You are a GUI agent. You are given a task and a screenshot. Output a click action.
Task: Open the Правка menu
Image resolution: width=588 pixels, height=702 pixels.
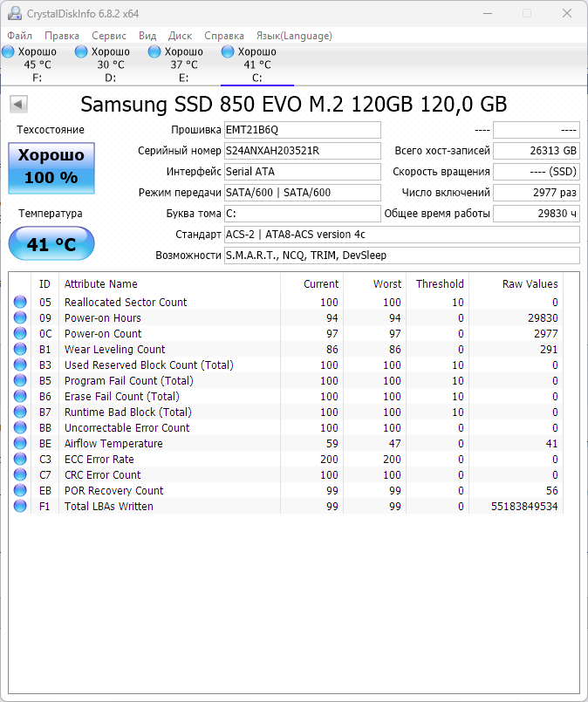coord(62,36)
